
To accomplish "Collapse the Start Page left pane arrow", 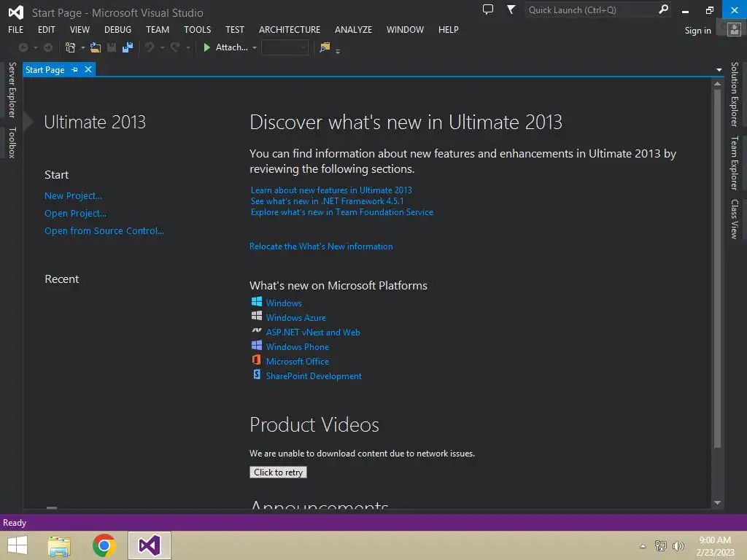I will point(28,122).
